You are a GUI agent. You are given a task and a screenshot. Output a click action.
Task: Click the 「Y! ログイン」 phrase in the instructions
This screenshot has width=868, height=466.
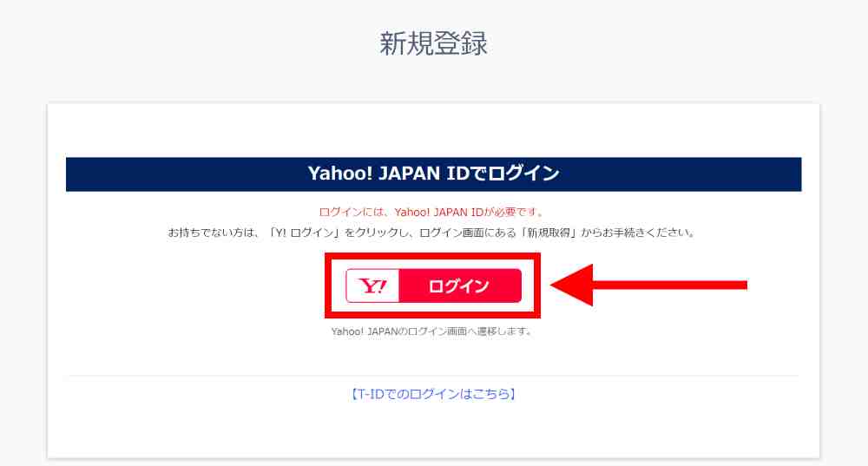click(304, 233)
